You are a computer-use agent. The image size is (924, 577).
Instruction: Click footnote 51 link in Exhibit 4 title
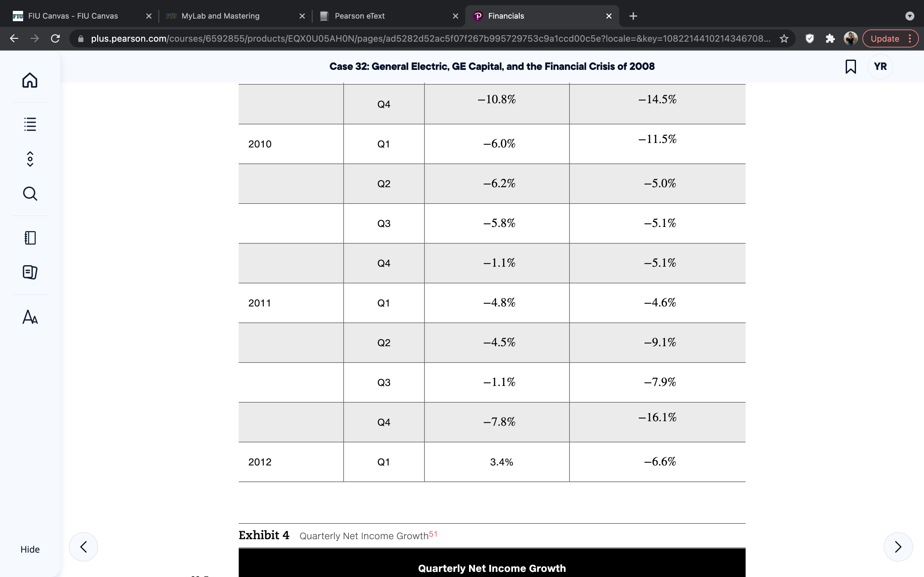point(433,533)
